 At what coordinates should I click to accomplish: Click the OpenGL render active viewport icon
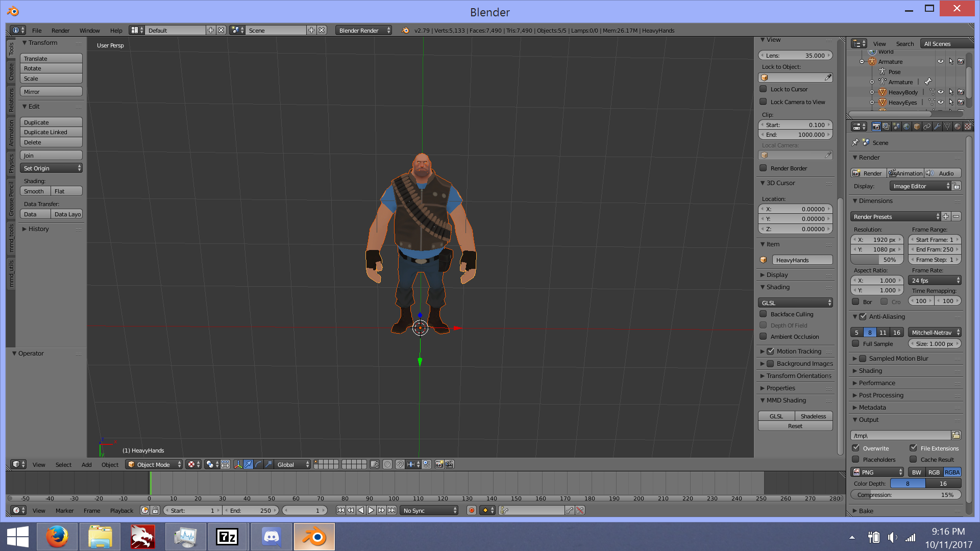[x=439, y=464]
